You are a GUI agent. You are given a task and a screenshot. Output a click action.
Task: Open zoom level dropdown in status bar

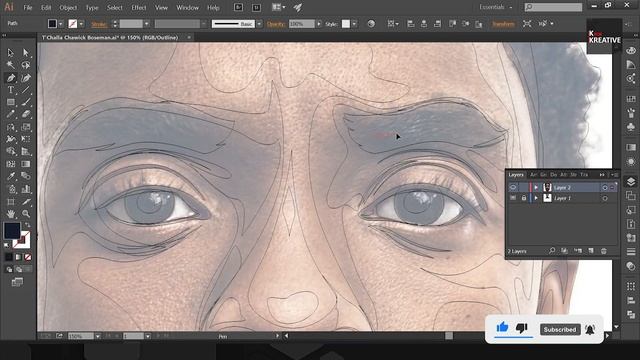[x=98, y=336]
